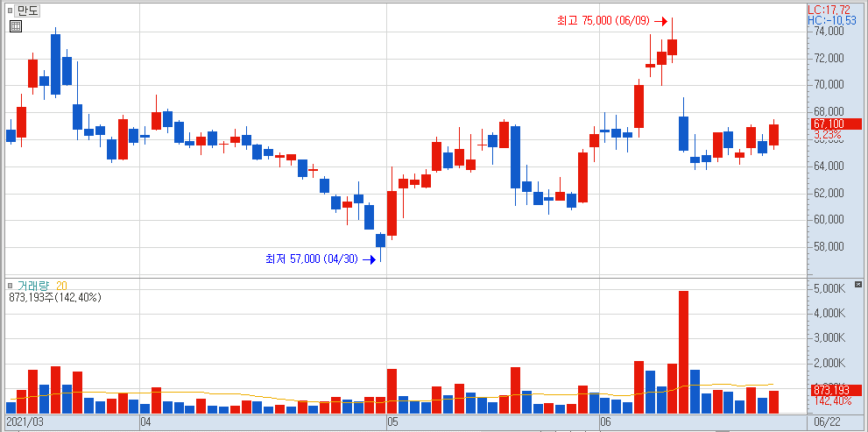The height and width of the screenshot is (432, 868).
Task: Click the 62,000 price axis label
Action: (828, 193)
